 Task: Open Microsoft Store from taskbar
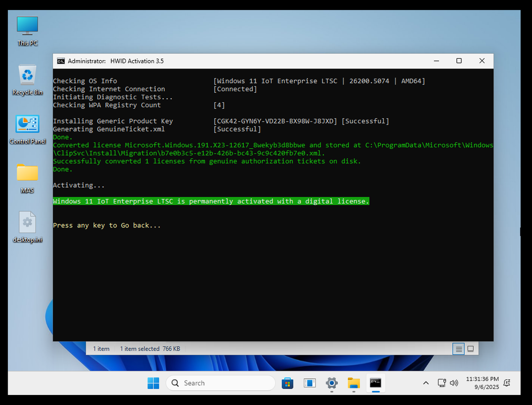click(x=287, y=383)
